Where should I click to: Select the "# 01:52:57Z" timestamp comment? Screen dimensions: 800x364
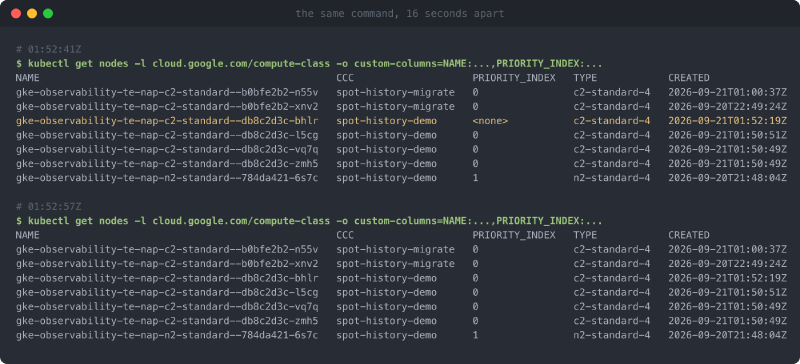48,207
